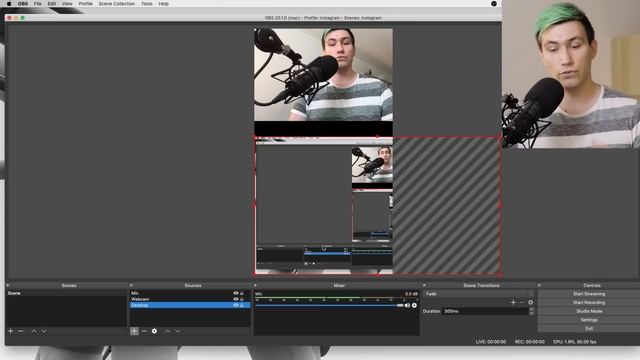
Task: Pop out the Sources dock panel
Action: coord(131,285)
